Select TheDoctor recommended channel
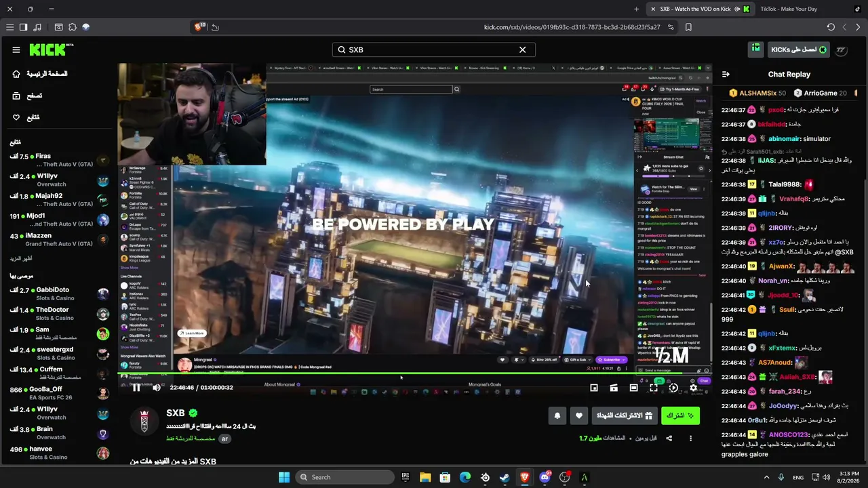 [60, 314]
